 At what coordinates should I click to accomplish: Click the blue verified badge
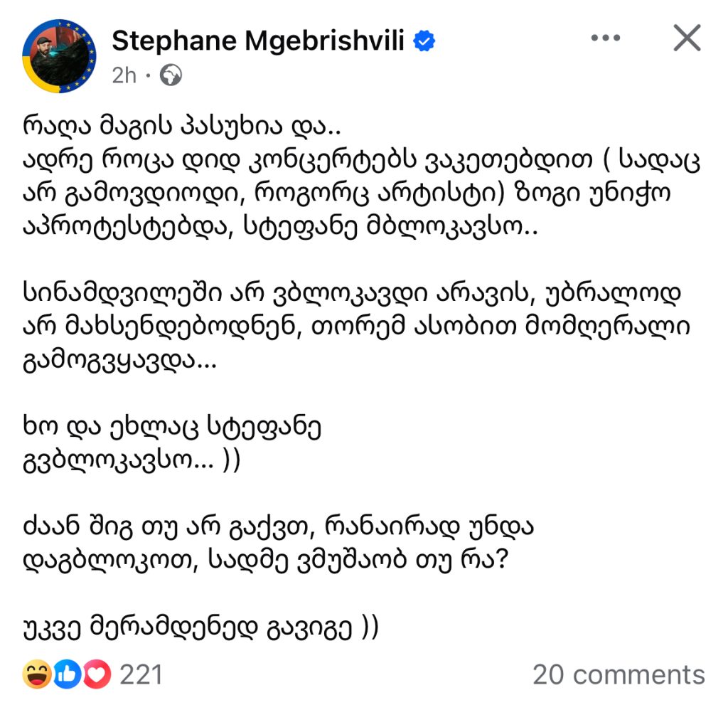424,41
